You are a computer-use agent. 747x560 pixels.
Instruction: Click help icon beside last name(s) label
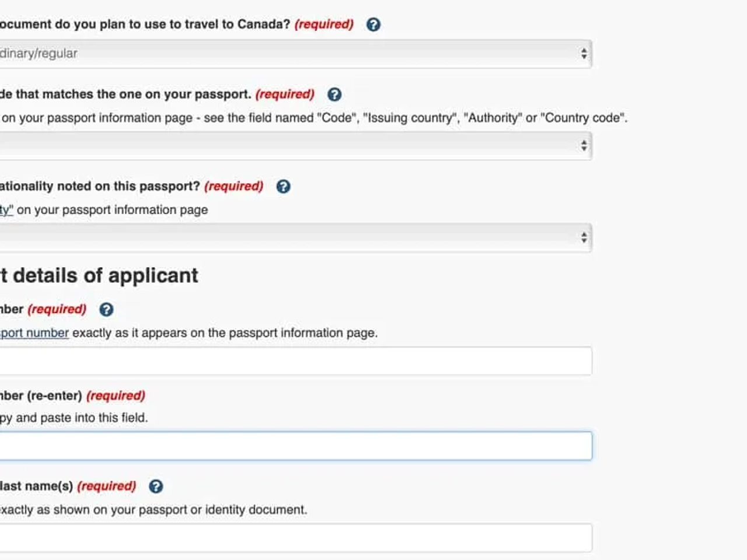pos(156,487)
